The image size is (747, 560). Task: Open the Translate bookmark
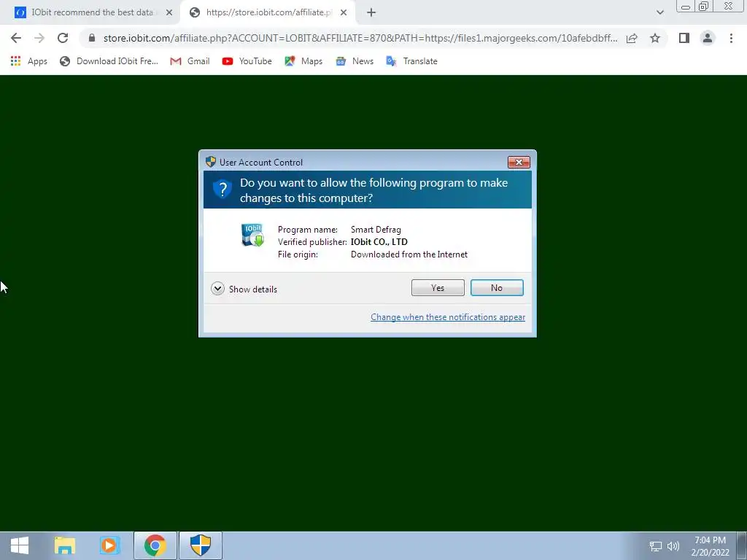click(411, 61)
